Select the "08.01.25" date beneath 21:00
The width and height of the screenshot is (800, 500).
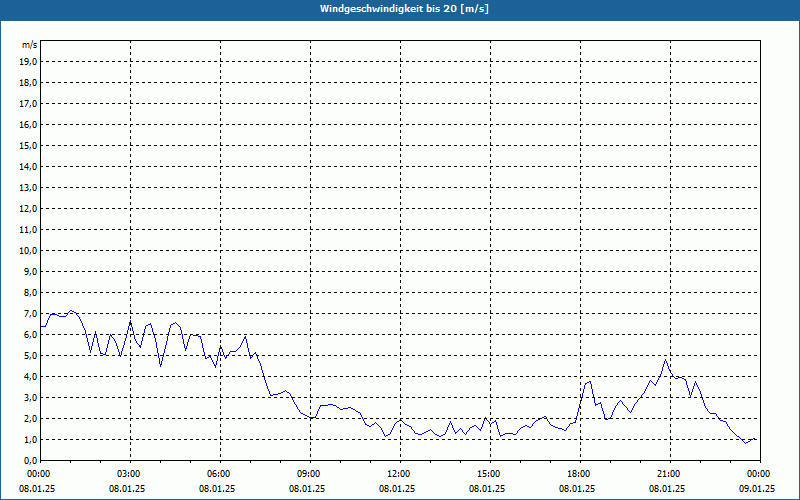tap(667, 488)
